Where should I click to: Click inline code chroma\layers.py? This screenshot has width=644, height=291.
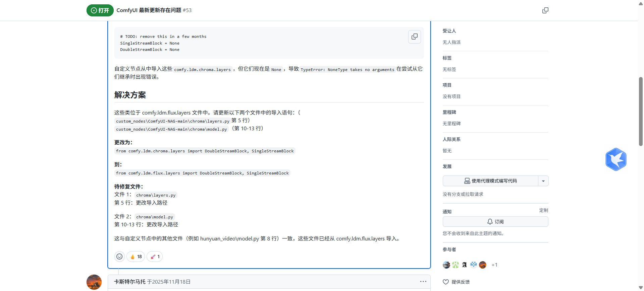pos(156,195)
